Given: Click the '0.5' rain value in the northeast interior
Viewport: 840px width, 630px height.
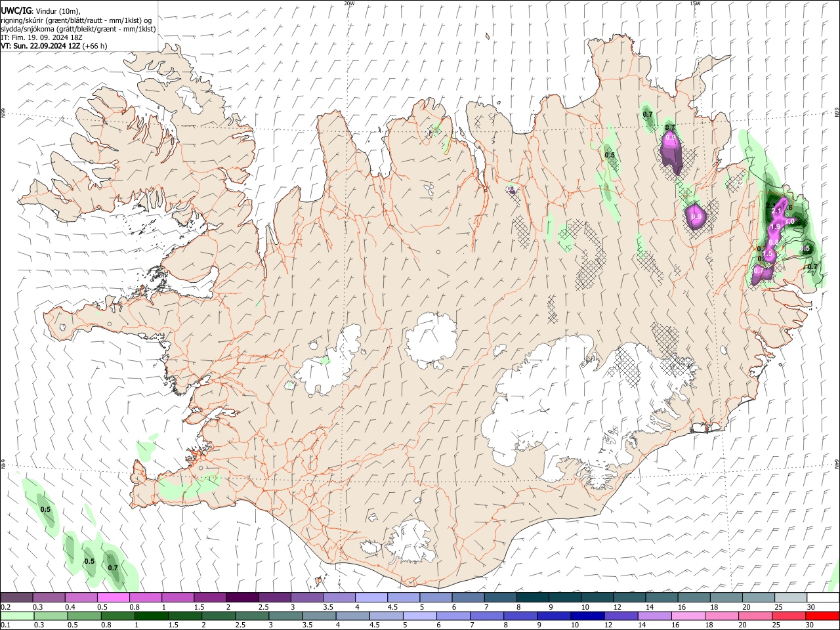Looking at the screenshot, I should coord(610,155).
